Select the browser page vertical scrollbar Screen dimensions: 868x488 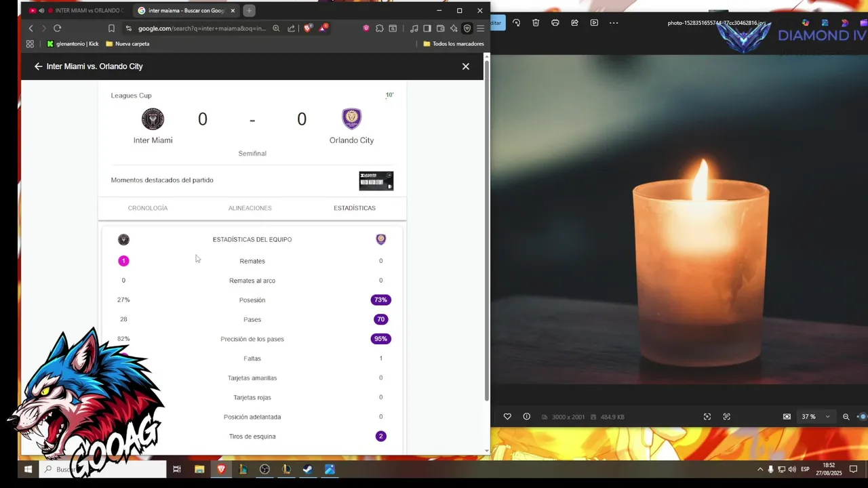(486, 230)
